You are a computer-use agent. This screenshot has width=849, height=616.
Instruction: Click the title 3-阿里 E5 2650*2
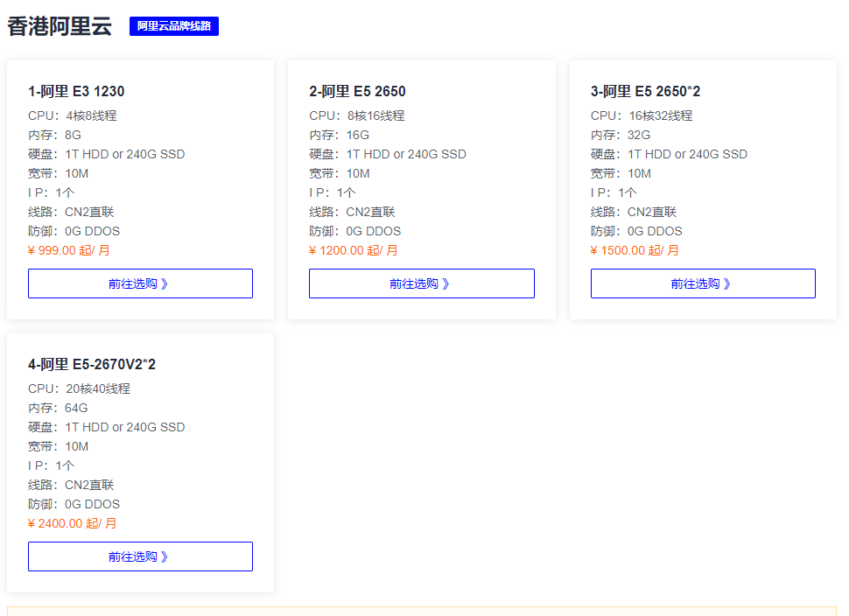tap(645, 91)
